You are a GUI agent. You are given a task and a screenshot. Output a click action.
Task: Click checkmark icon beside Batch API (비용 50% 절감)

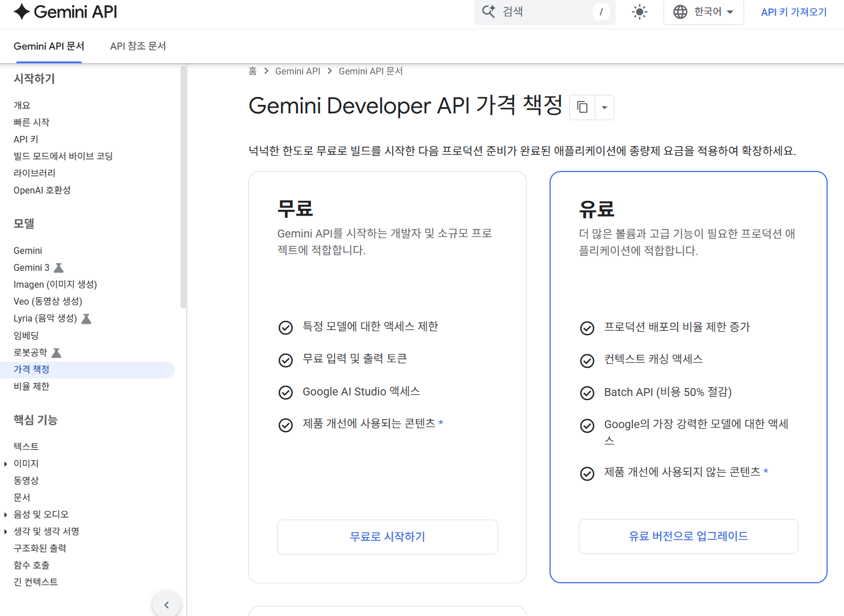pyautogui.click(x=587, y=393)
